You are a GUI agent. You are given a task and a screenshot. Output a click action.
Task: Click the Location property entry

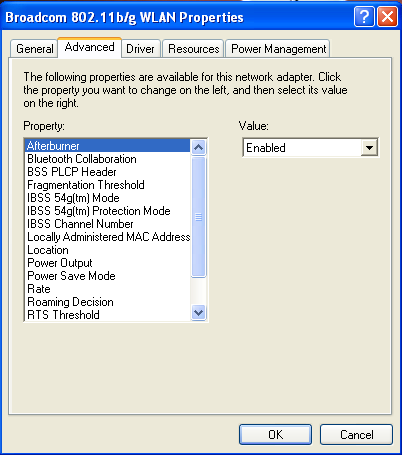pos(107,250)
